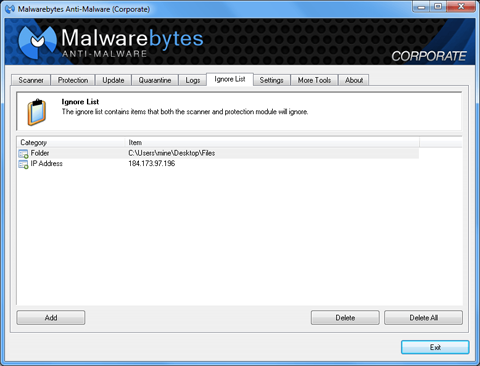480x366 pixels.
Task: Click the Malwarebytes logo in banner
Action: tap(37, 42)
